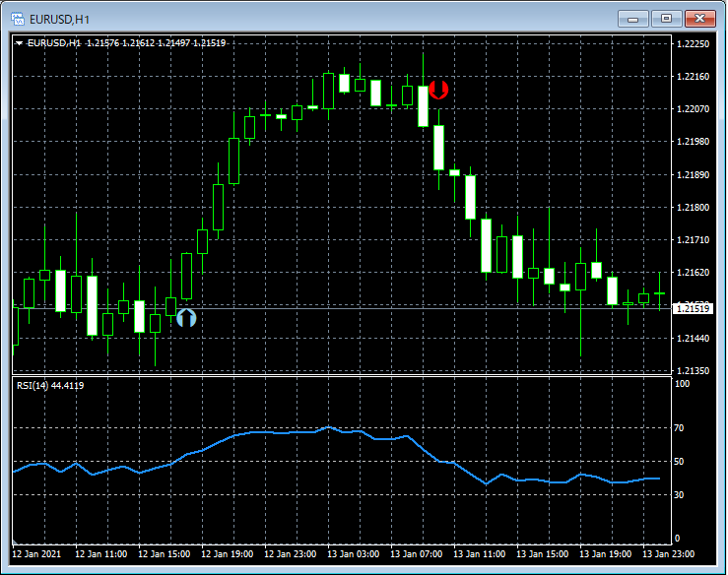Click the 1.21350 price scale label

(693, 371)
